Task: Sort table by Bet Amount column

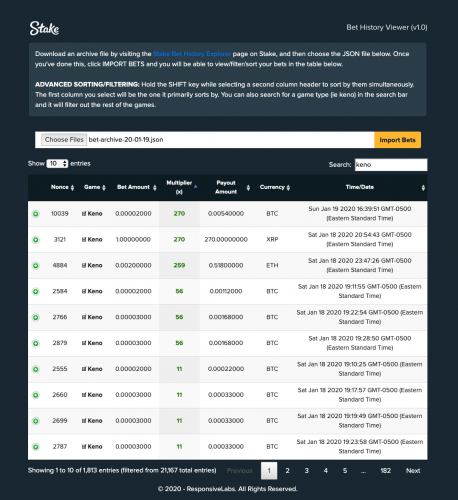Action: pyautogui.click(x=136, y=187)
